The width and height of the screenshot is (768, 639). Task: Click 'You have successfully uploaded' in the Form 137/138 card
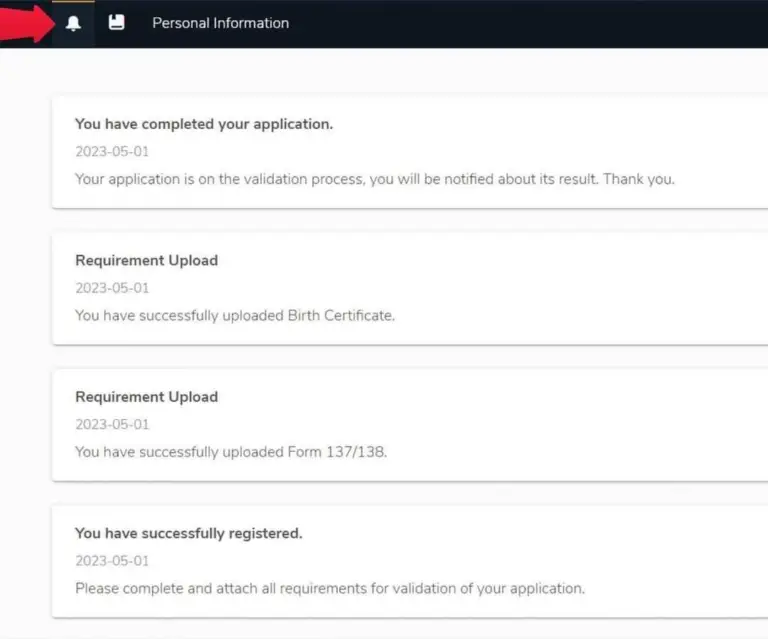(179, 452)
